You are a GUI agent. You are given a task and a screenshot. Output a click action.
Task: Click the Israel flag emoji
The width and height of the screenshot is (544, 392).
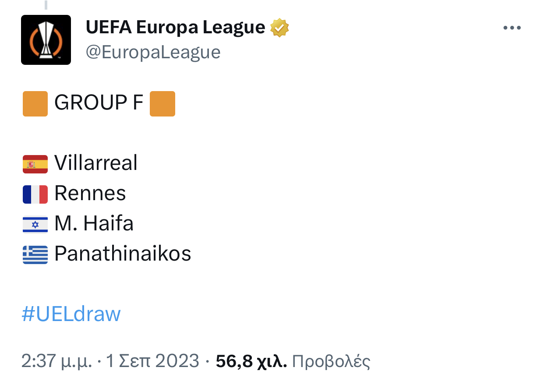(35, 224)
